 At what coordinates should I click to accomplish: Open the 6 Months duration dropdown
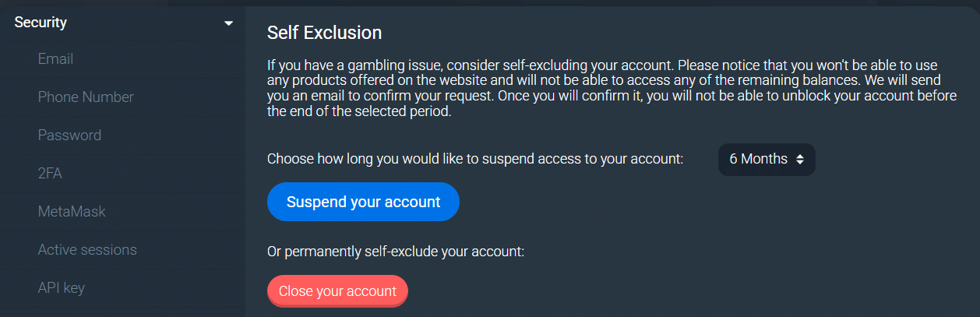point(766,159)
